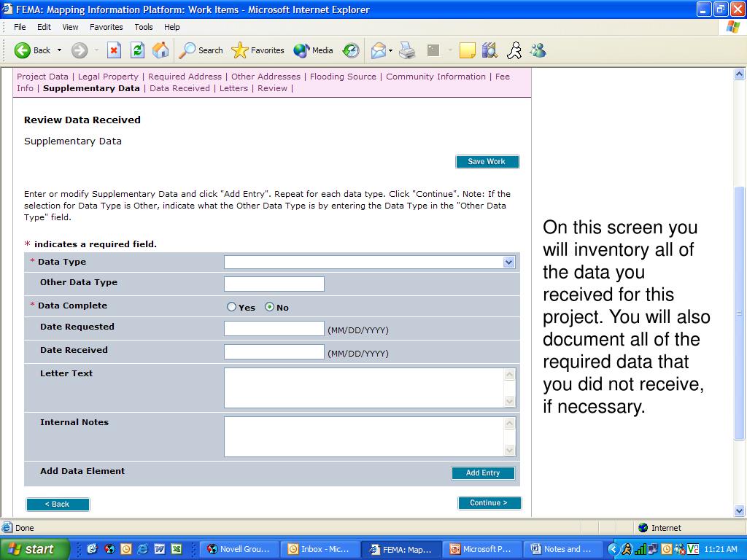The image size is (747, 560).
Task: Click the Date Received input field
Action: (x=274, y=352)
